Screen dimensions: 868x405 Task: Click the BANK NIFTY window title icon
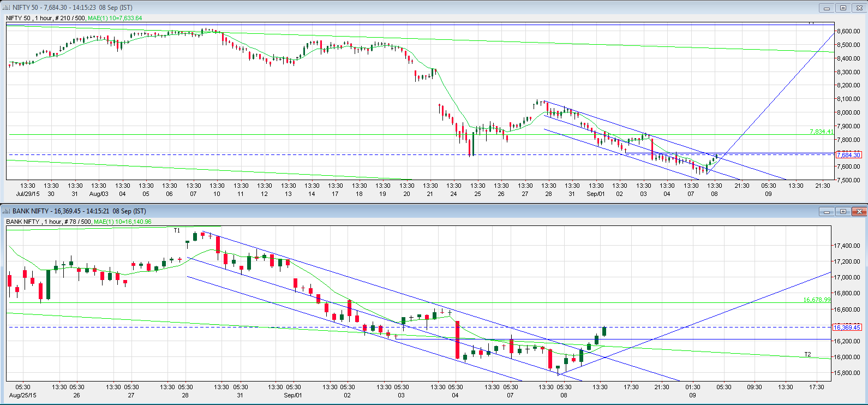click(x=7, y=211)
